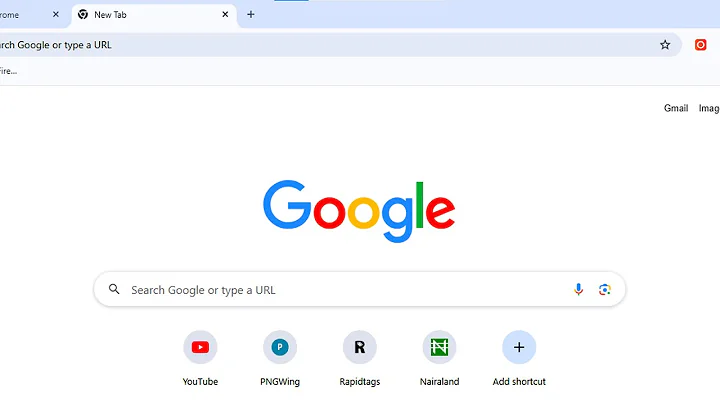
Task: Open a new browser tab with plus button
Action: pyautogui.click(x=251, y=15)
